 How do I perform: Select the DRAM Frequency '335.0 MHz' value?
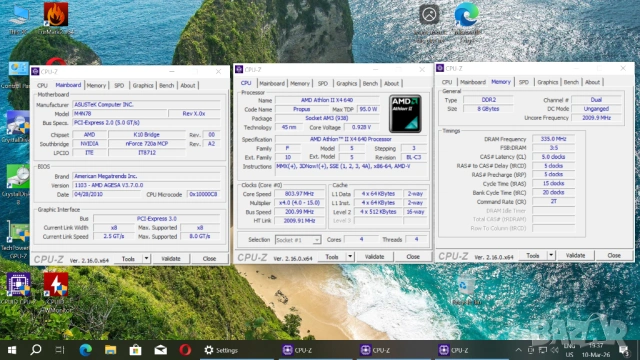point(553,139)
